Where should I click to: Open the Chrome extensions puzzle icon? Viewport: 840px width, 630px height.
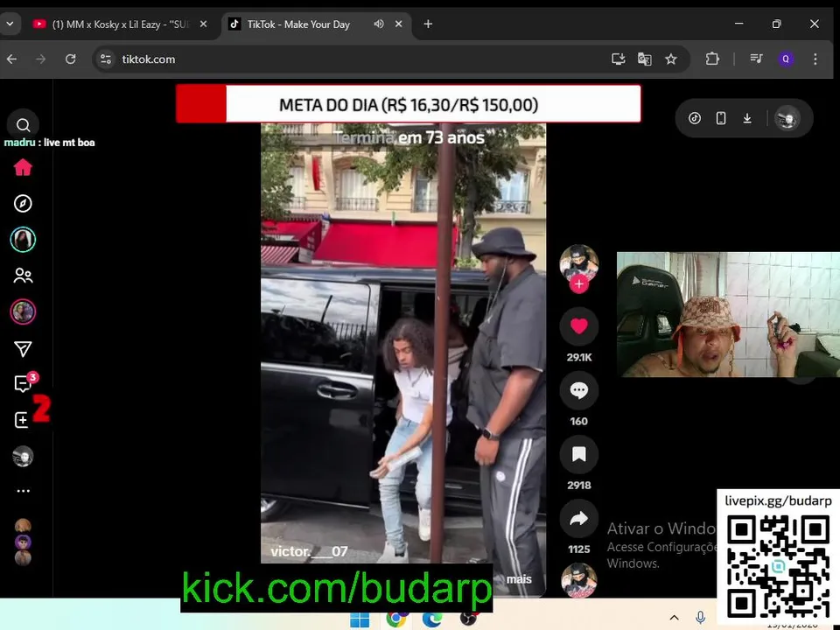click(712, 59)
